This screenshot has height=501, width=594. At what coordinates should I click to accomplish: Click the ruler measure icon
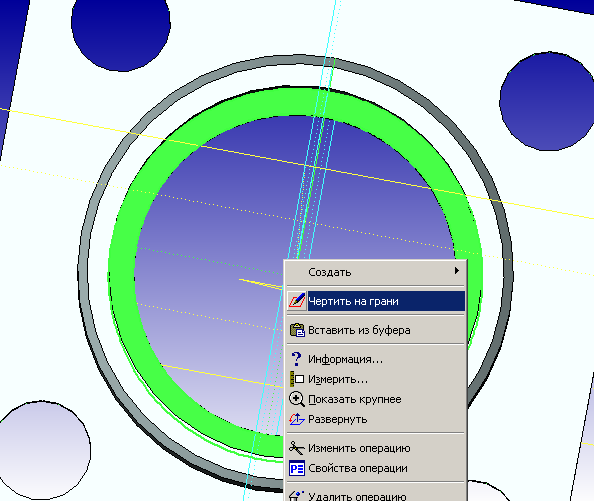coord(297,379)
